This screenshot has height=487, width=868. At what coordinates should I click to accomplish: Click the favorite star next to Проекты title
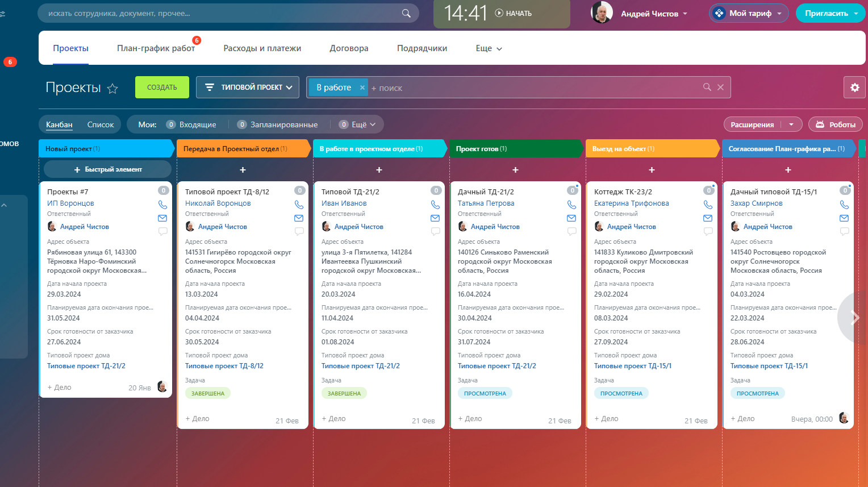pos(112,88)
